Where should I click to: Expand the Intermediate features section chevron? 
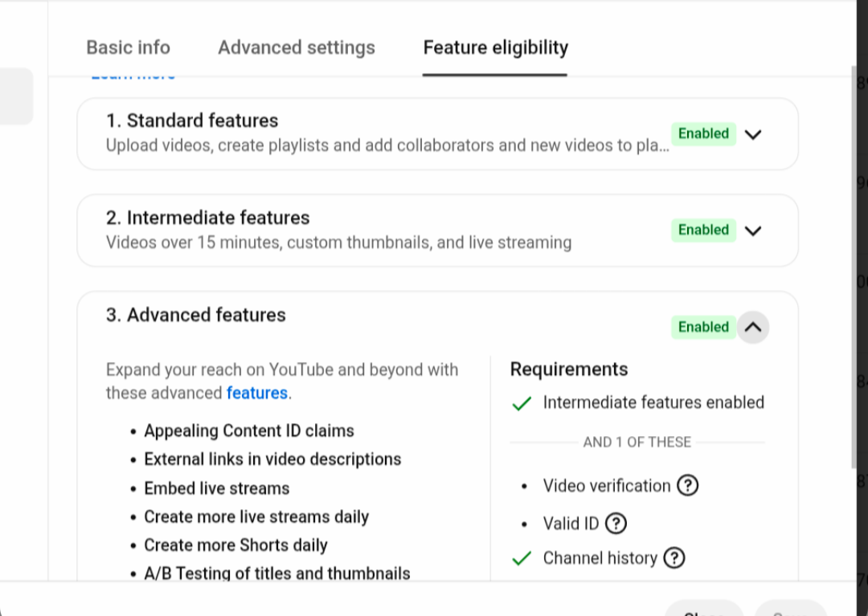click(x=753, y=230)
